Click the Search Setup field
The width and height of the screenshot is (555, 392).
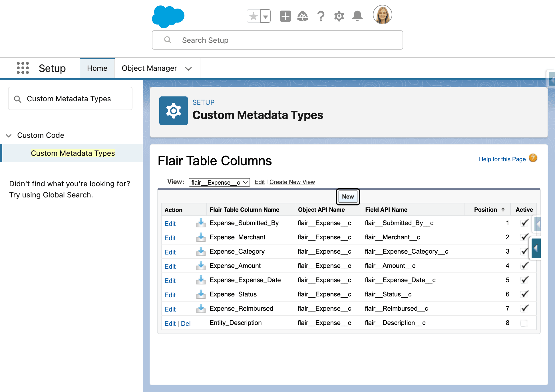[x=277, y=40]
